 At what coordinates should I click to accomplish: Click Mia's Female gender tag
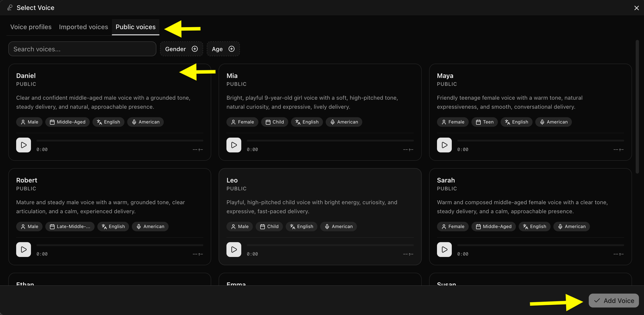pyautogui.click(x=242, y=122)
